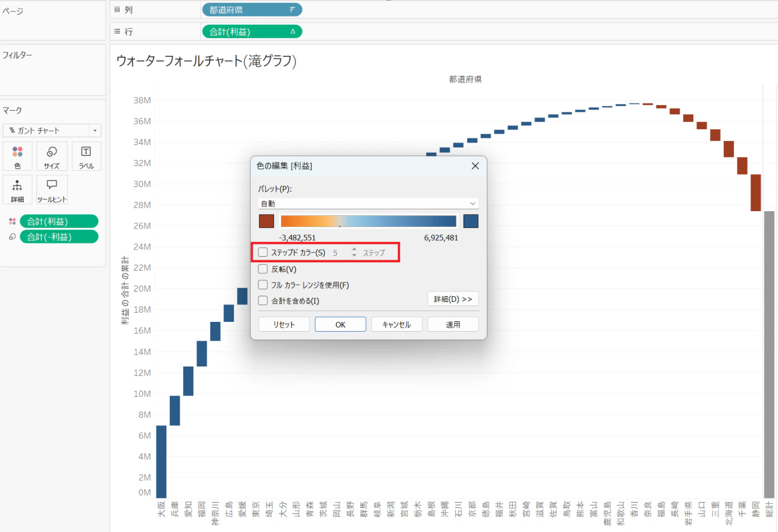Open the ガント チャート mark type dropdown
The image size is (778, 532).
[x=52, y=130]
